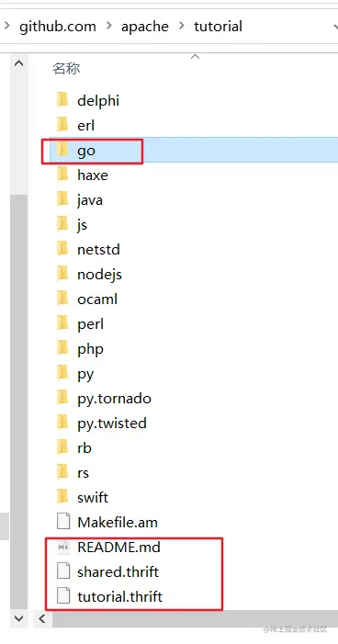Select the Makefile.am file icon

[x=63, y=522]
